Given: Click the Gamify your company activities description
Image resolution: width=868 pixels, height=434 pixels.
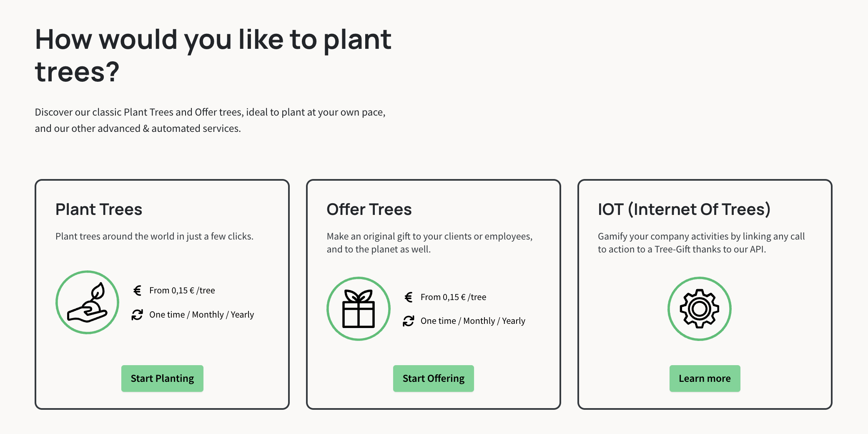Looking at the screenshot, I should (701, 243).
